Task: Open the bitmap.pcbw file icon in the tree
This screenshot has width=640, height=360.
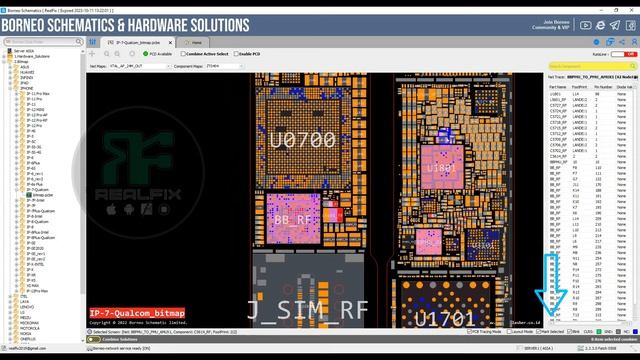Action: pyautogui.click(x=29, y=195)
